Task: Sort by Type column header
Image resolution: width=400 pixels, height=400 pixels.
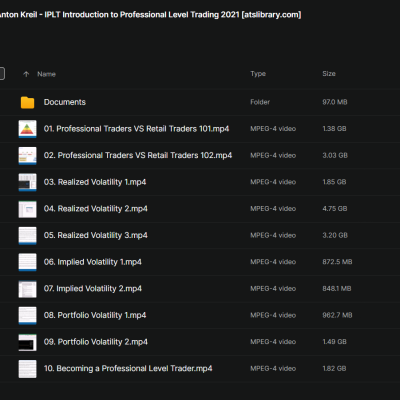Action: 258,74
